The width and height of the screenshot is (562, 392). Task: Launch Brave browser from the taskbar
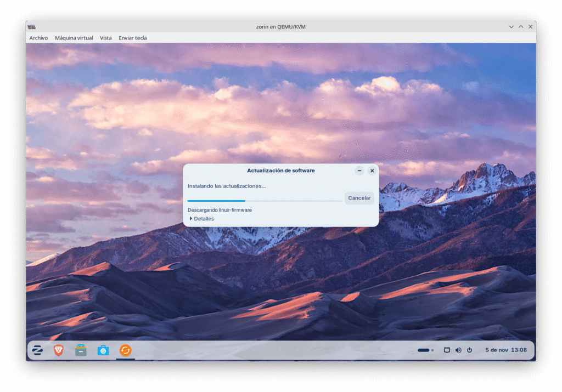point(59,350)
